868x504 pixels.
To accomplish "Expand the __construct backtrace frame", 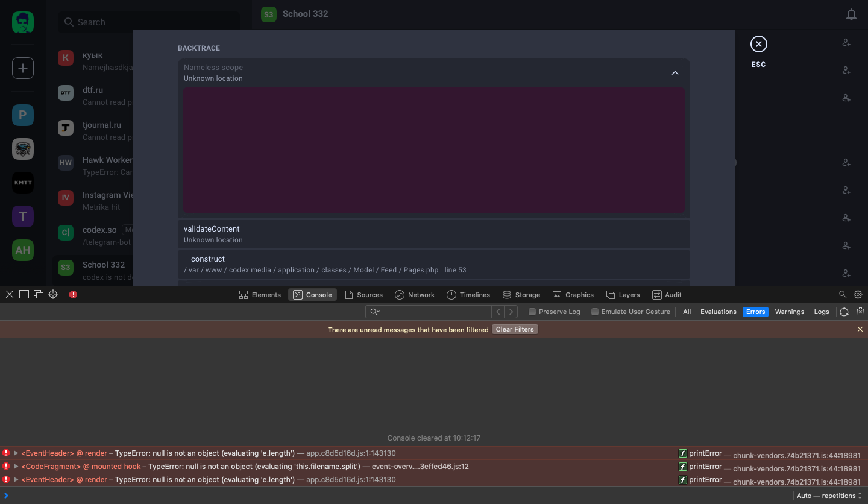I will click(x=434, y=264).
